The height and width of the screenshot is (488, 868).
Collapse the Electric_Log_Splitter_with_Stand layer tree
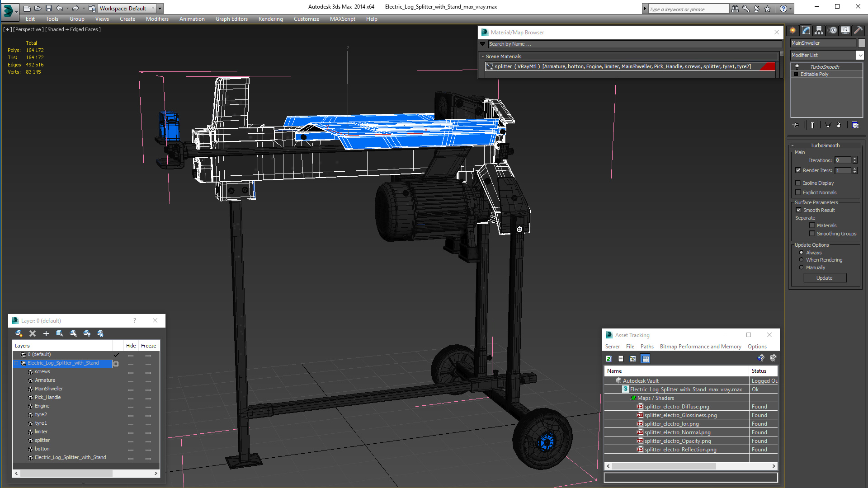17,363
